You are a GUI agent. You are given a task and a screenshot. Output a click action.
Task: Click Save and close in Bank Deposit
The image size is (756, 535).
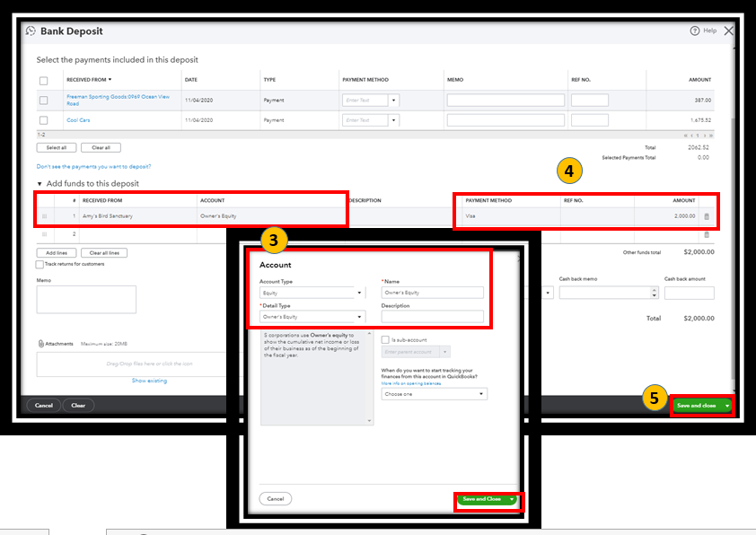pos(696,406)
